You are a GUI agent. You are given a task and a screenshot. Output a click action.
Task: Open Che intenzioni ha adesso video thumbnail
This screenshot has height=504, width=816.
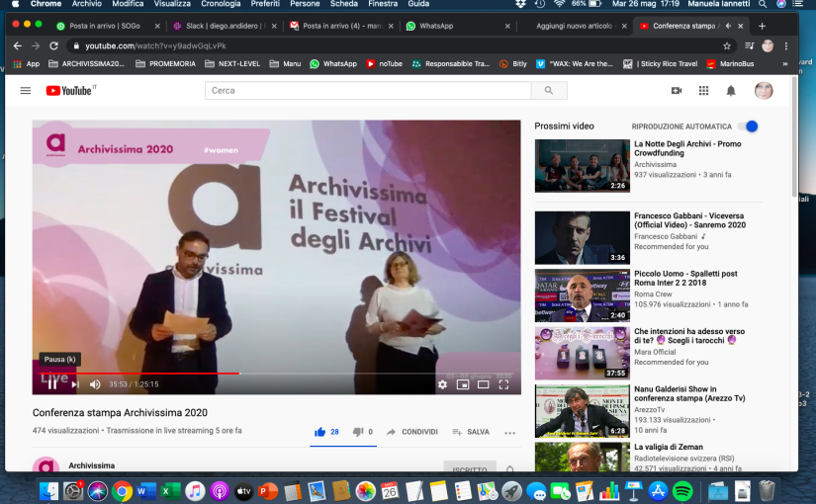pos(583,353)
